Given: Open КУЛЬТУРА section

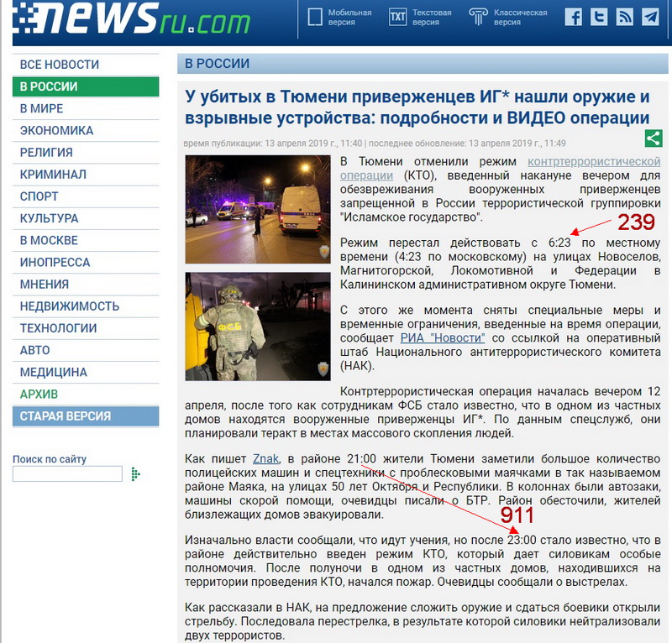Looking at the screenshot, I should 86,218.
